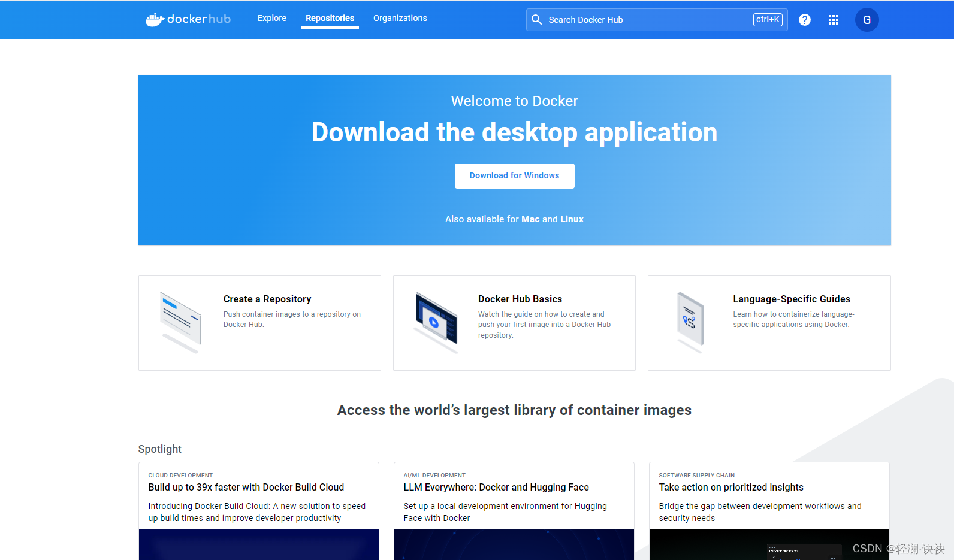Open Take action on prioritized insights title

731,488
